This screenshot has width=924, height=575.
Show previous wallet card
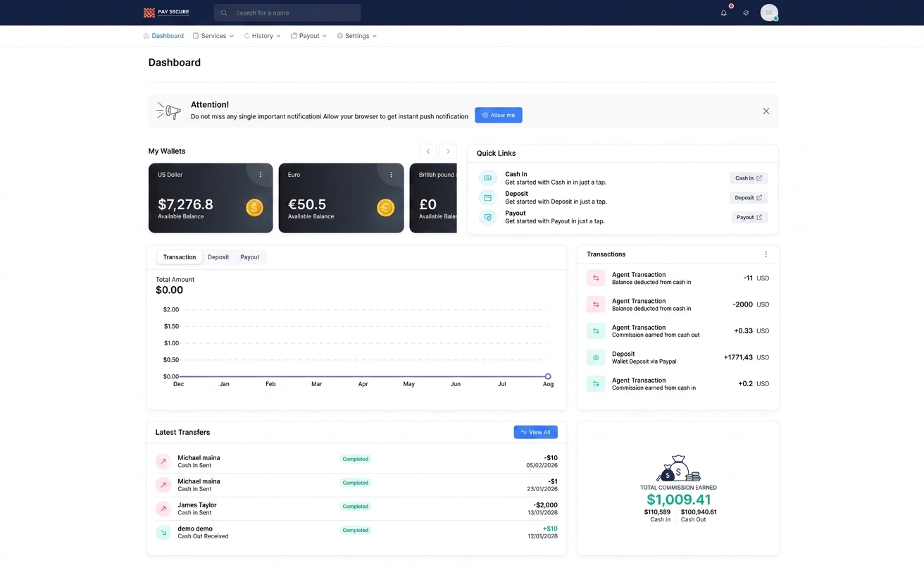click(428, 152)
